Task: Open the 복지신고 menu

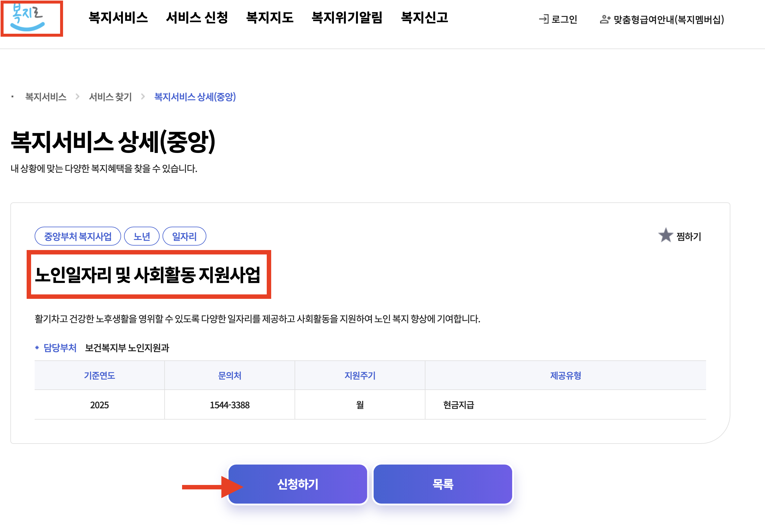Action: [x=425, y=18]
